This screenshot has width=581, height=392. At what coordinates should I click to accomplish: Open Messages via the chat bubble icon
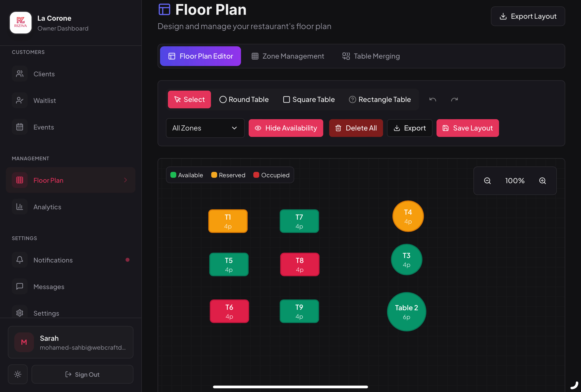19,287
